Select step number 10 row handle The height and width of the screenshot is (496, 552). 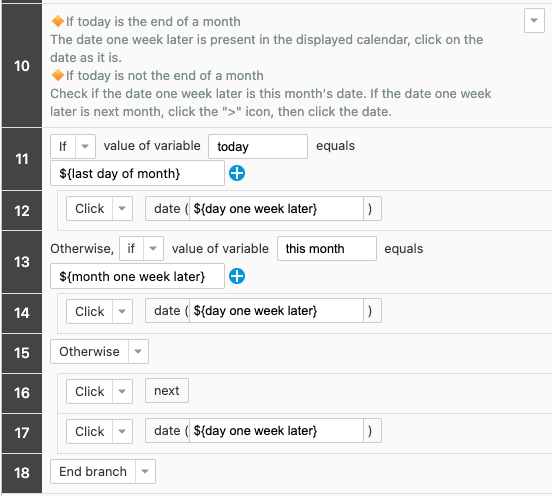click(x=22, y=66)
